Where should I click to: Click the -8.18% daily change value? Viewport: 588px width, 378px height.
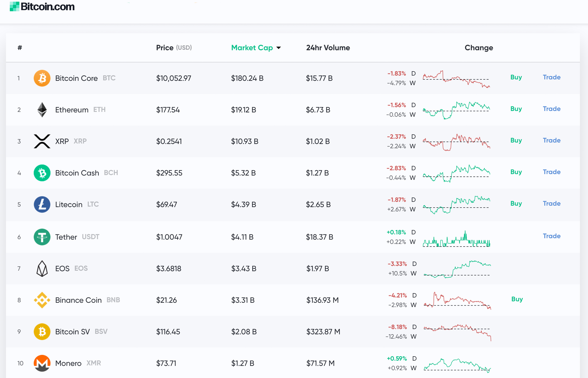pyautogui.click(x=398, y=327)
